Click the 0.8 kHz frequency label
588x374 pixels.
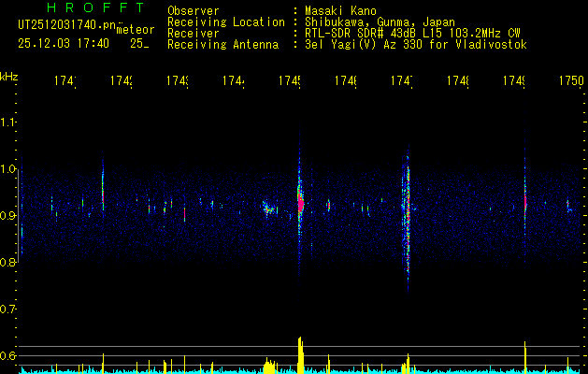8,262
